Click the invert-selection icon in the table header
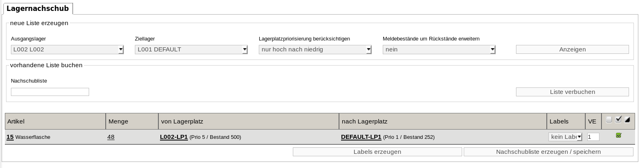 [627, 119]
